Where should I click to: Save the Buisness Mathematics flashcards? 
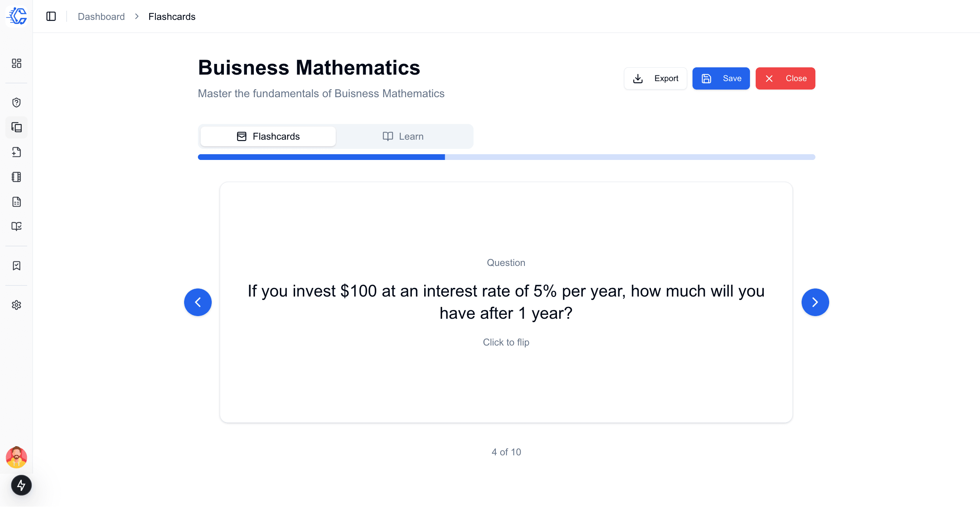[x=721, y=78]
